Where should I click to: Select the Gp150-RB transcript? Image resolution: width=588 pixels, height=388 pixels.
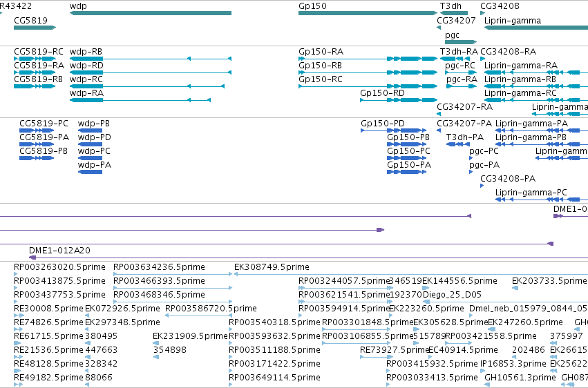320,65
